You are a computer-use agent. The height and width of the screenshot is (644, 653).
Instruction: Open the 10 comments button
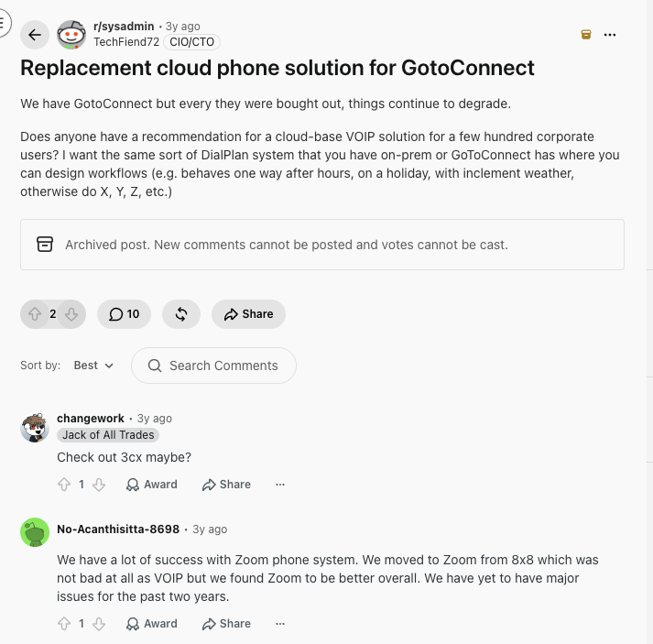point(125,314)
